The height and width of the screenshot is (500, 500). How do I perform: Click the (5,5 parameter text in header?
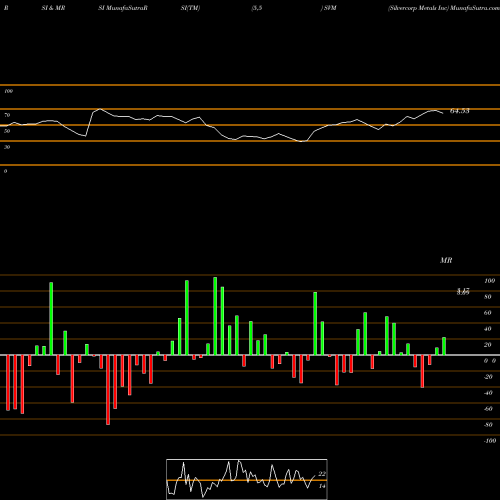(x=257, y=8)
